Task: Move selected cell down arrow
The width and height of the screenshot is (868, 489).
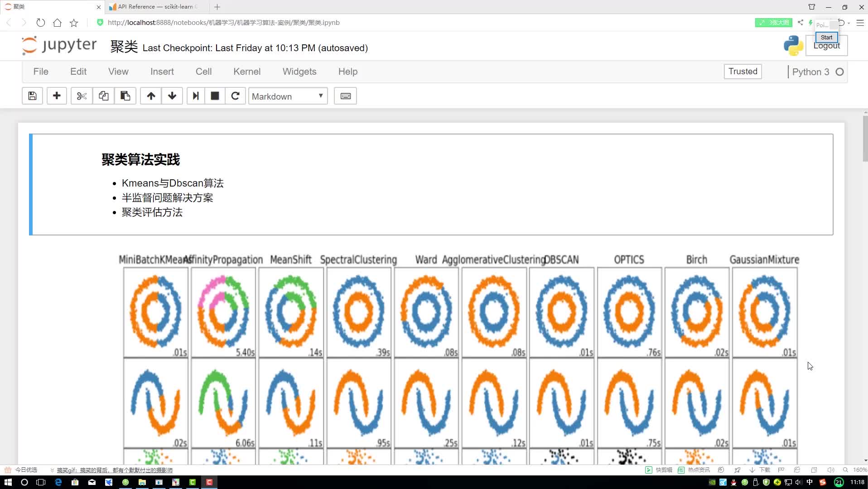Action: pos(172,96)
